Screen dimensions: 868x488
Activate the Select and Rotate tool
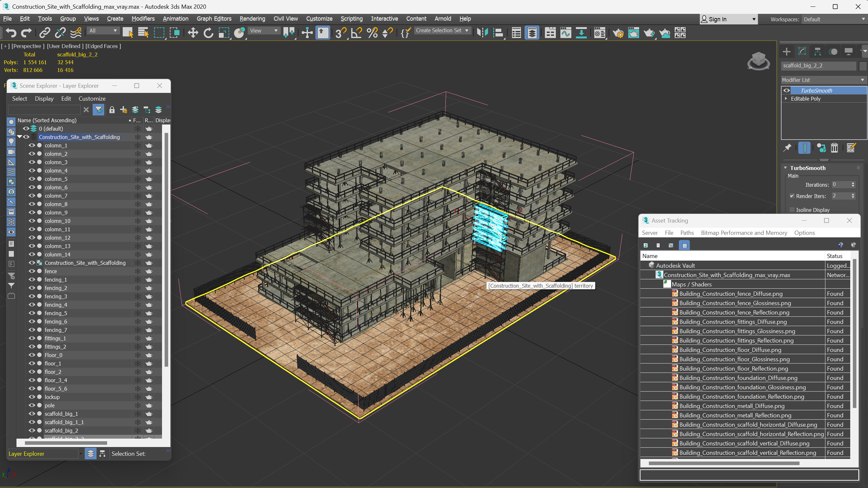(x=208, y=33)
